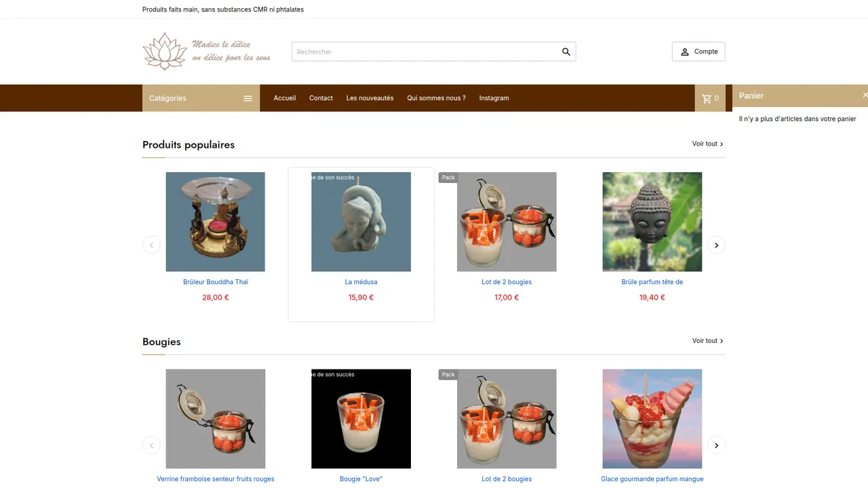
Task: Open the Contact page
Action: [321, 98]
